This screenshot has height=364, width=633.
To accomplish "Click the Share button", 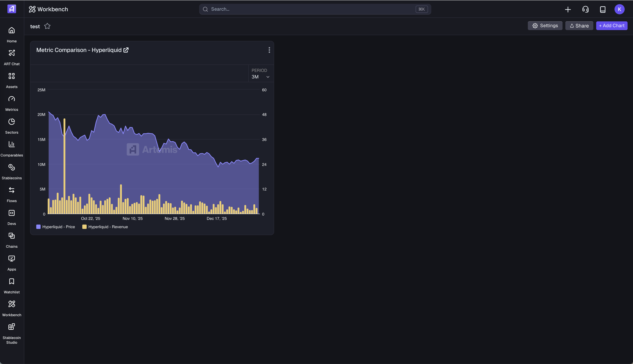I will [579, 26].
